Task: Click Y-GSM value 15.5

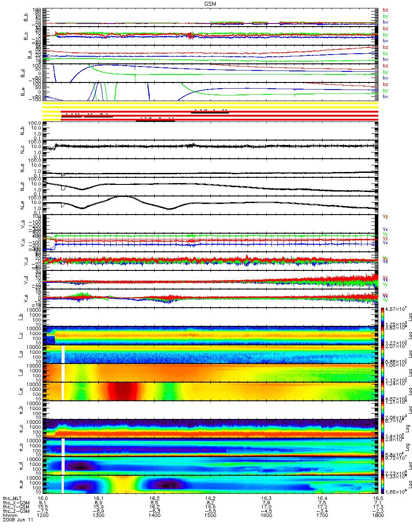Action: [x=43, y=506]
